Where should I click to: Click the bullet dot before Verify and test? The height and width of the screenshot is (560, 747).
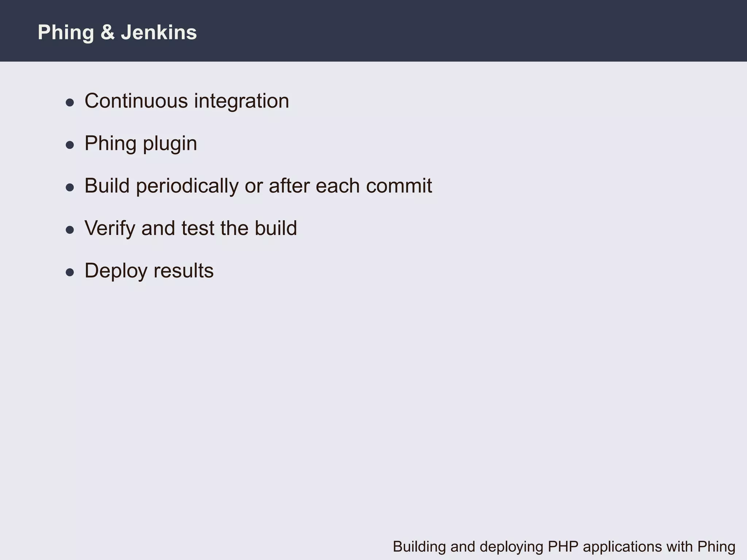[70, 230]
